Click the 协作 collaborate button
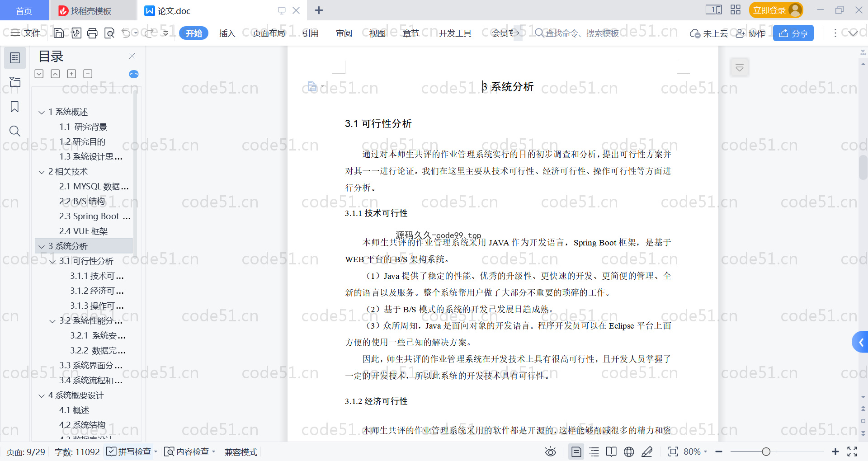868x461 pixels. pos(750,33)
